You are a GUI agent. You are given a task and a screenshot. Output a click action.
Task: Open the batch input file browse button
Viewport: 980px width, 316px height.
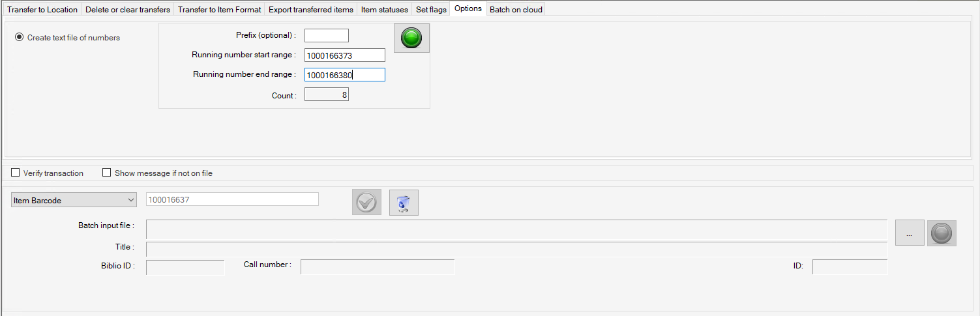click(x=910, y=233)
